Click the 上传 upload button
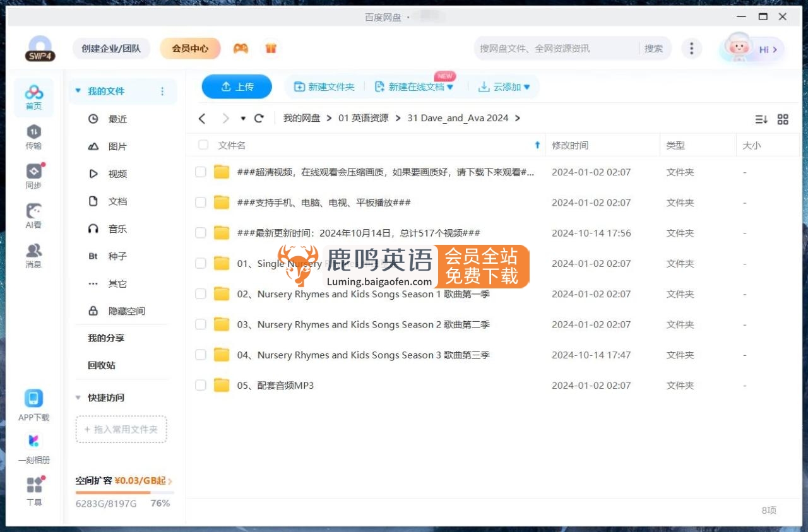 click(237, 87)
